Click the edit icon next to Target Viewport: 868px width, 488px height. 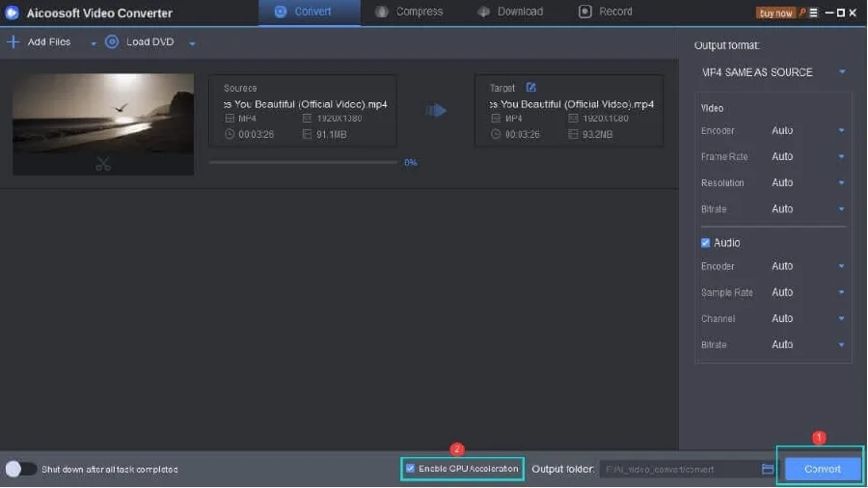click(530, 88)
